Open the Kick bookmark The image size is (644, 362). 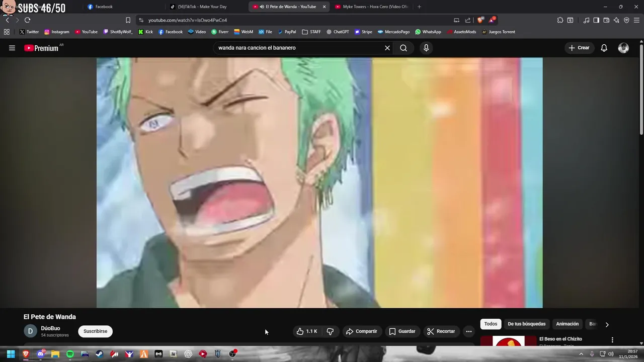[145, 32]
